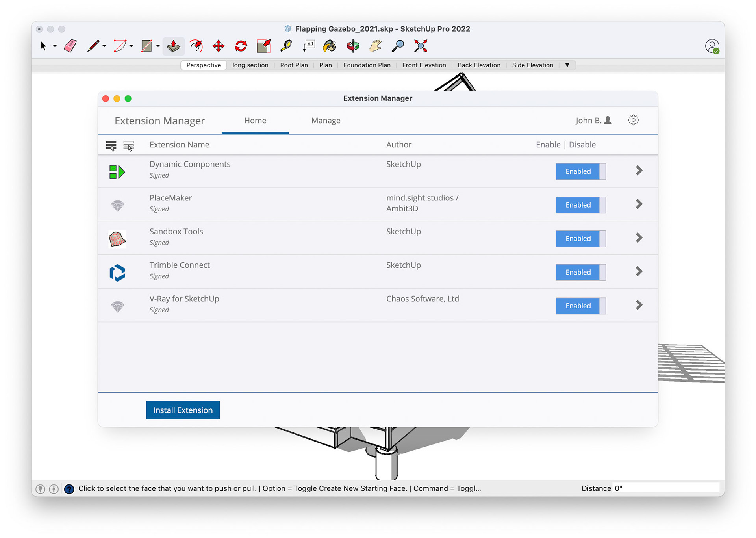Image resolution: width=756 pixels, height=538 pixels.
Task: Open the Line tool dropdown arrow
Action: click(104, 46)
